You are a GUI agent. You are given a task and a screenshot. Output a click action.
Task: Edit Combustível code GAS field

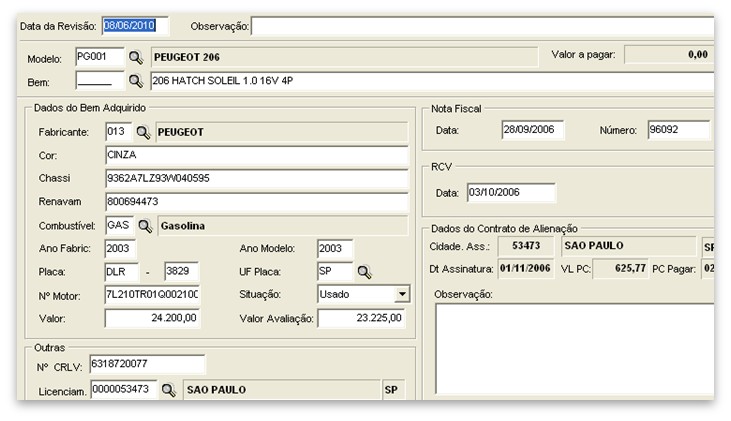[x=119, y=226]
